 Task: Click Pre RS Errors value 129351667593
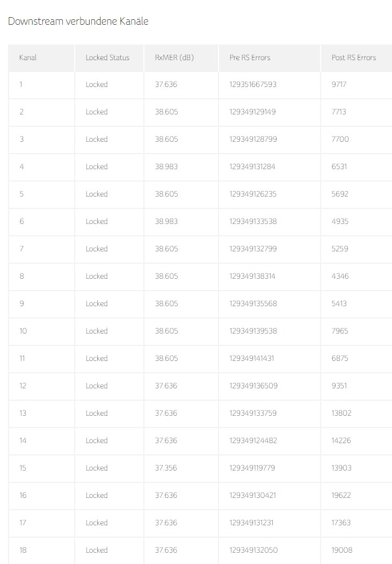pyautogui.click(x=253, y=84)
